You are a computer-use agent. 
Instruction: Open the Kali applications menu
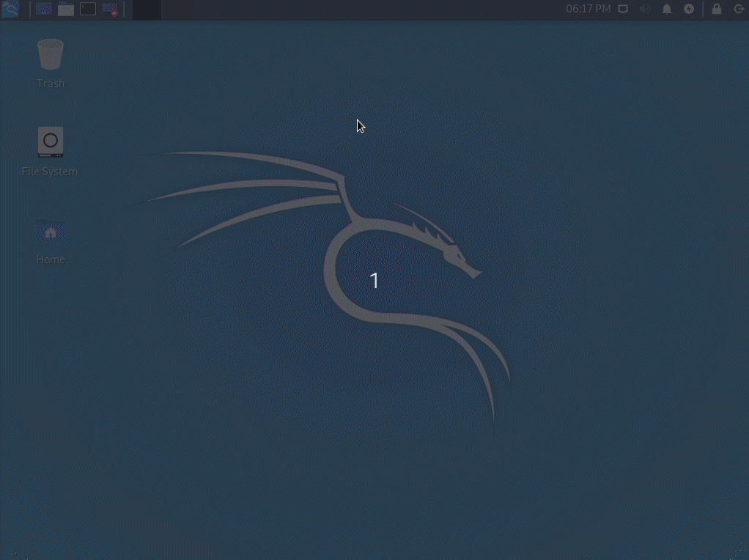click(x=10, y=10)
